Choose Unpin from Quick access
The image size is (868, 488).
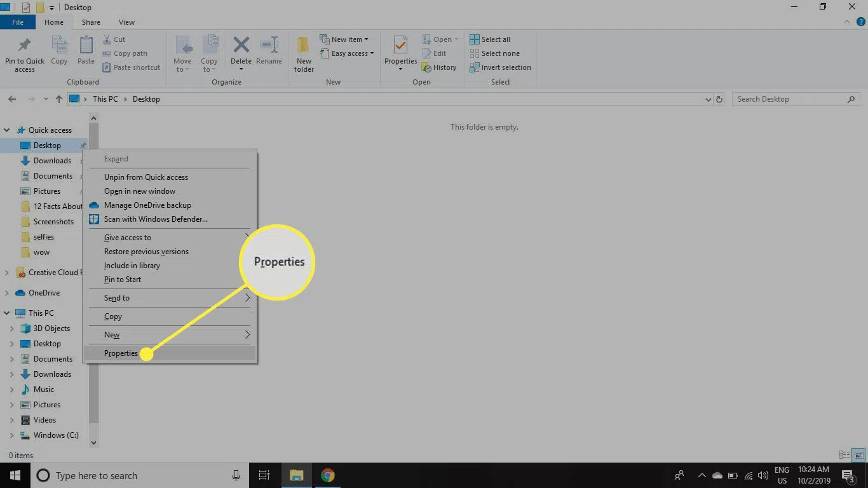click(146, 177)
